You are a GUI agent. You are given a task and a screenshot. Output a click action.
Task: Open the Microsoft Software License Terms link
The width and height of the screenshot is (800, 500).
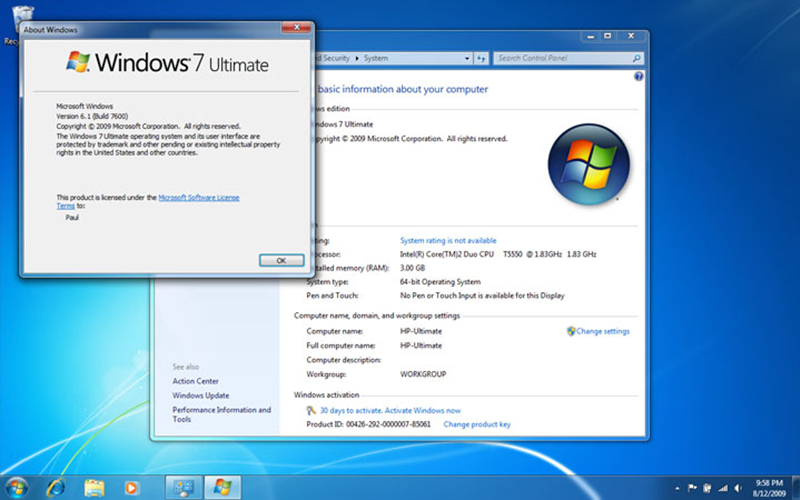[x=199, y=198]
